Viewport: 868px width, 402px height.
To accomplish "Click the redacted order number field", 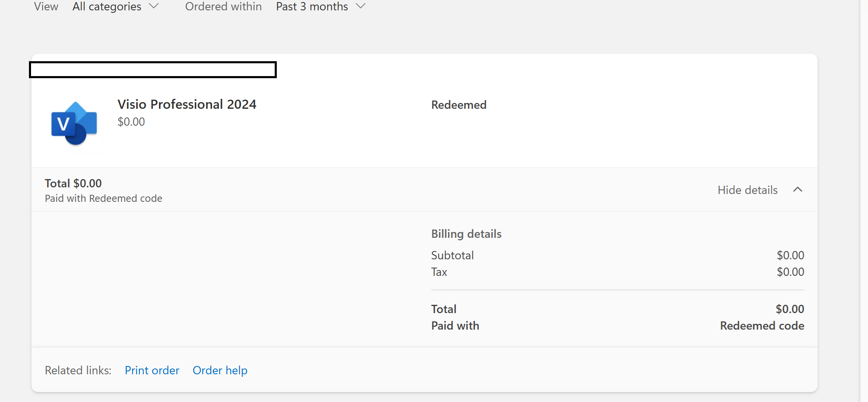I will click(x=153, y=70).
